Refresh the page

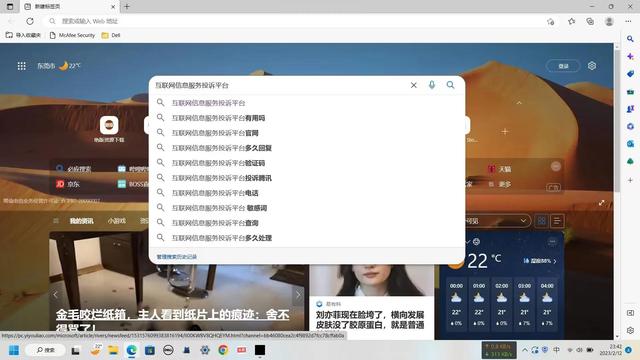click(30, 21)
